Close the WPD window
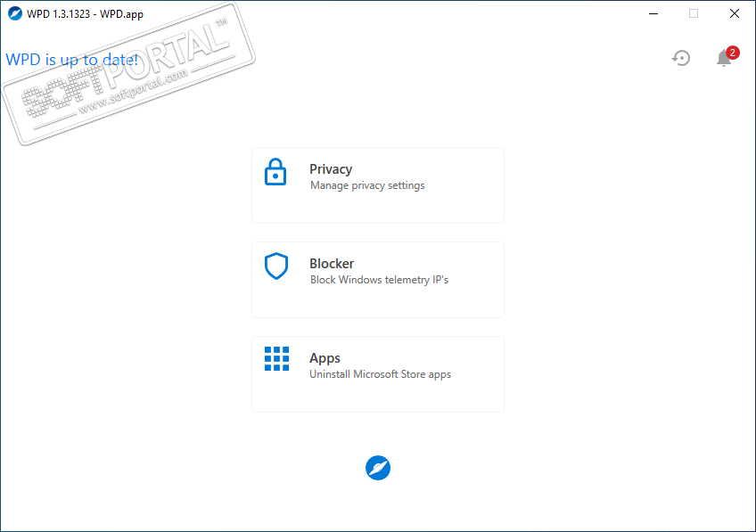 [x=735, y=13]
